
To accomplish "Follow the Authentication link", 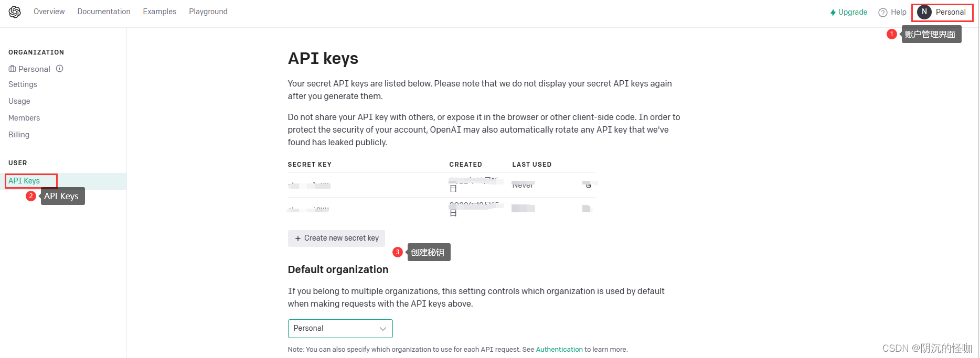I will coord(559,350).
